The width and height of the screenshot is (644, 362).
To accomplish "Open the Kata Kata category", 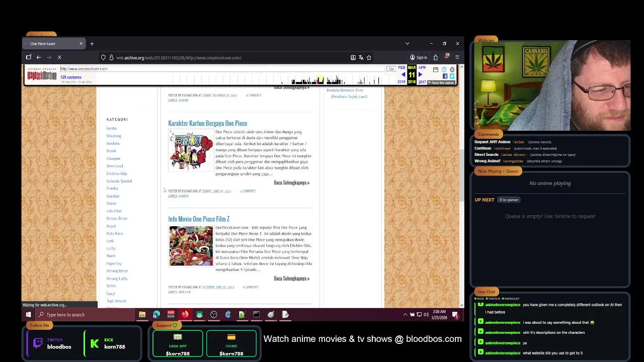I will tap(115, 233).
